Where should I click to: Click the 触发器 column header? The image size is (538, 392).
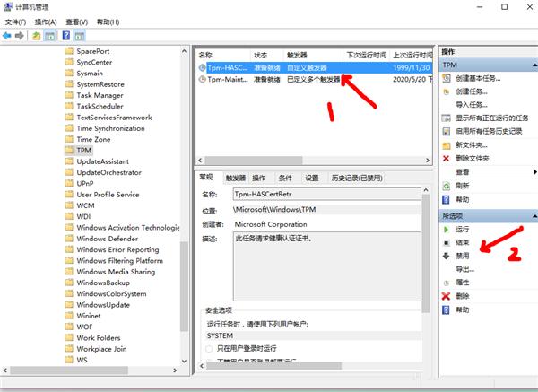313,55
